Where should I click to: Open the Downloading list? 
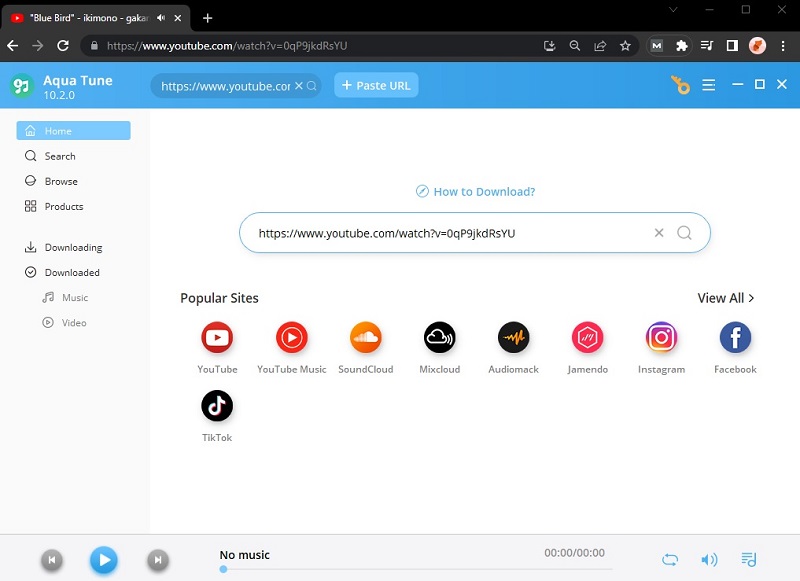63,247
